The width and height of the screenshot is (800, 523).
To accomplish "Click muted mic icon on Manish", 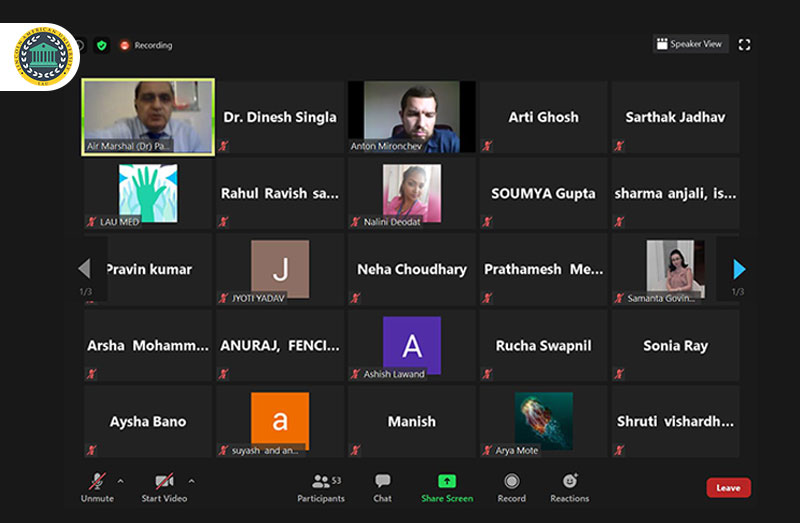I will click(x=356, y=450).
